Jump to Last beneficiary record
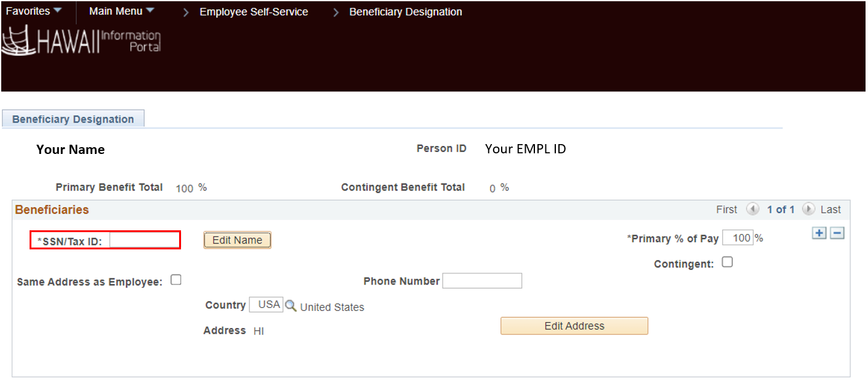This screenshot has height=383, width=868. (x=830, y=209)
